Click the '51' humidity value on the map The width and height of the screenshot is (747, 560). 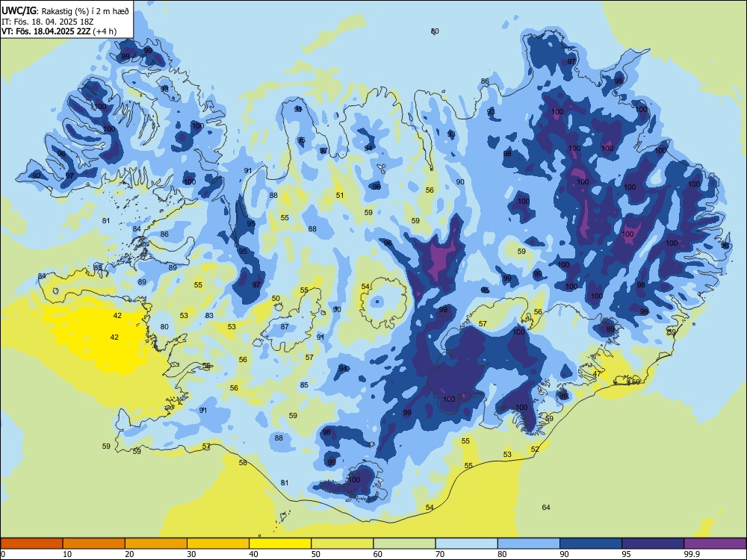coord(340,195)
